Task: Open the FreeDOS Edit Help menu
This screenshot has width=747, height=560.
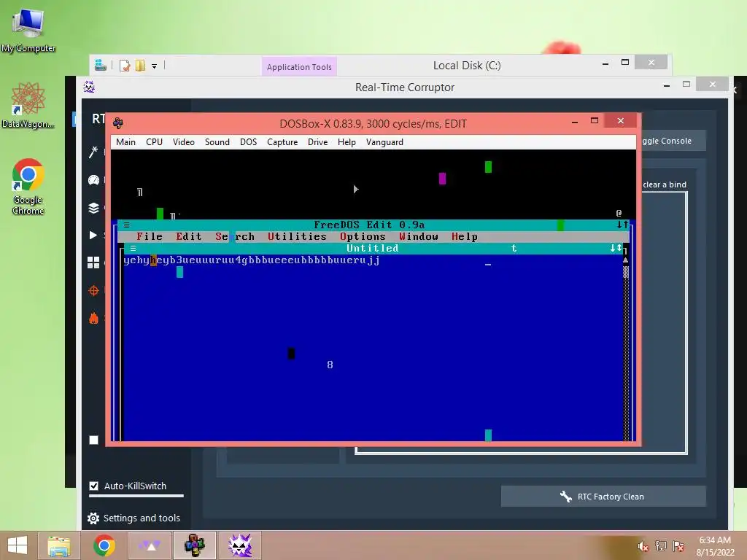Action: tap(465, 237)
